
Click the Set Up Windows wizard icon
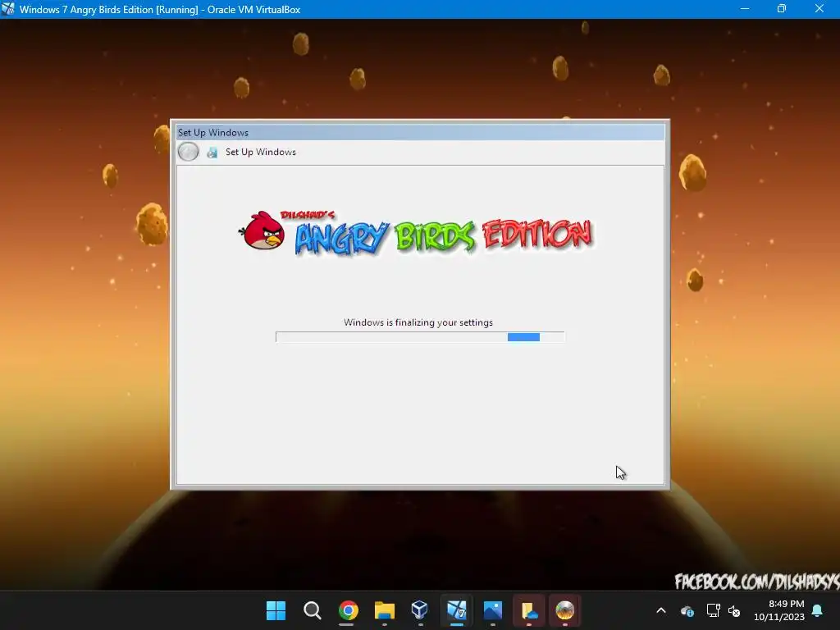click(212, 153)
